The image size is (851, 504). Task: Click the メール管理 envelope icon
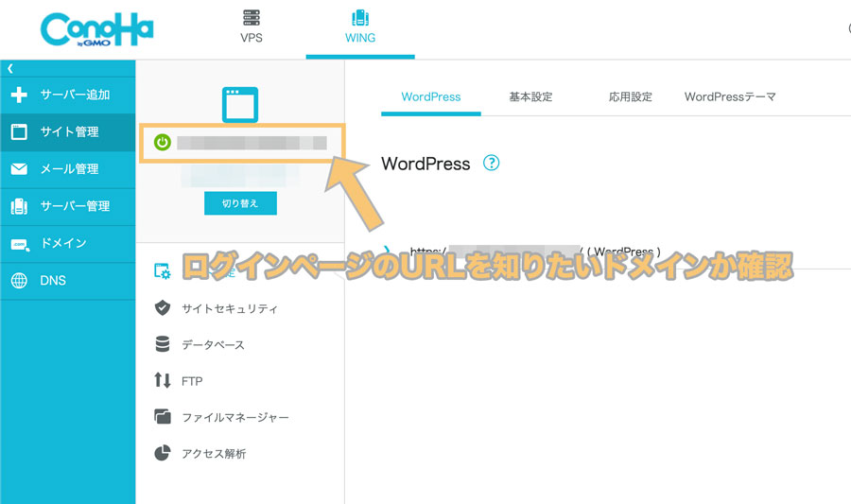19,169
